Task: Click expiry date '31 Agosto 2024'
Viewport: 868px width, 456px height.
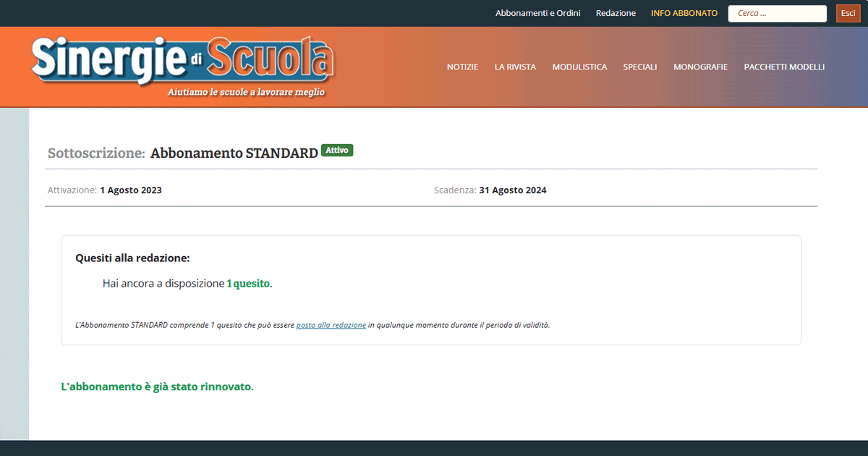Action: (x=513, y=190)
